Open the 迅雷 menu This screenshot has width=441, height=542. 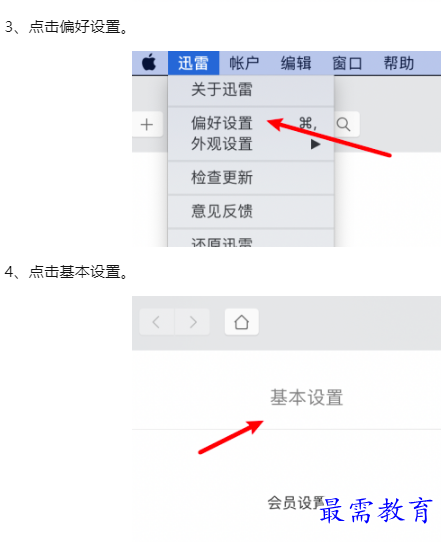pos(194,63)
